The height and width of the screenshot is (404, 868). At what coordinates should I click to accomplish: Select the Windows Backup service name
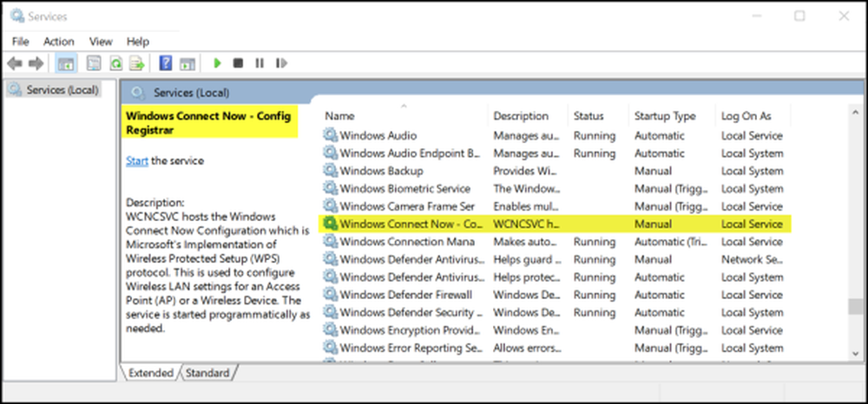(381, 171)
